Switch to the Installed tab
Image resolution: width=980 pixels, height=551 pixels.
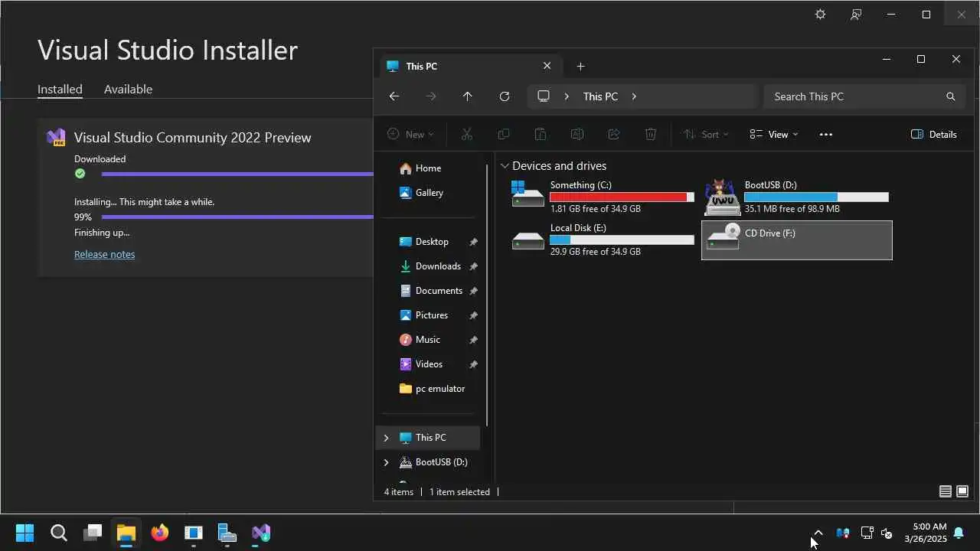pos(60,89)
